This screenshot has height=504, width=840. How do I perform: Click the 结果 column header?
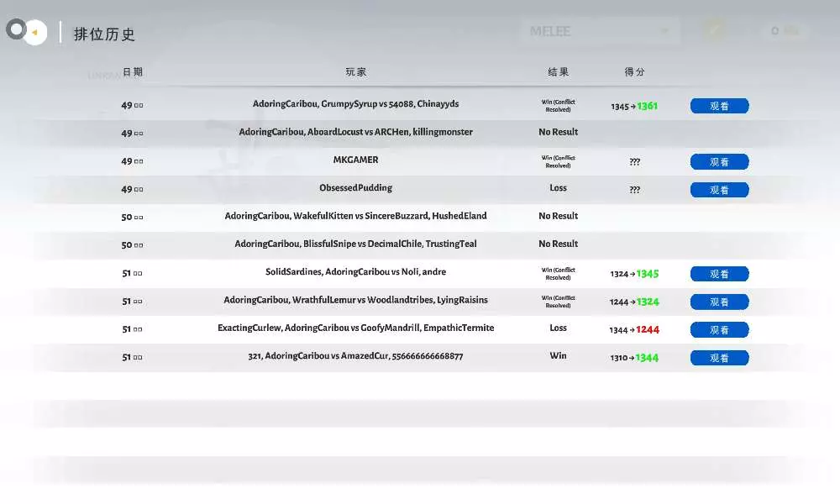[x=559, y=72]
